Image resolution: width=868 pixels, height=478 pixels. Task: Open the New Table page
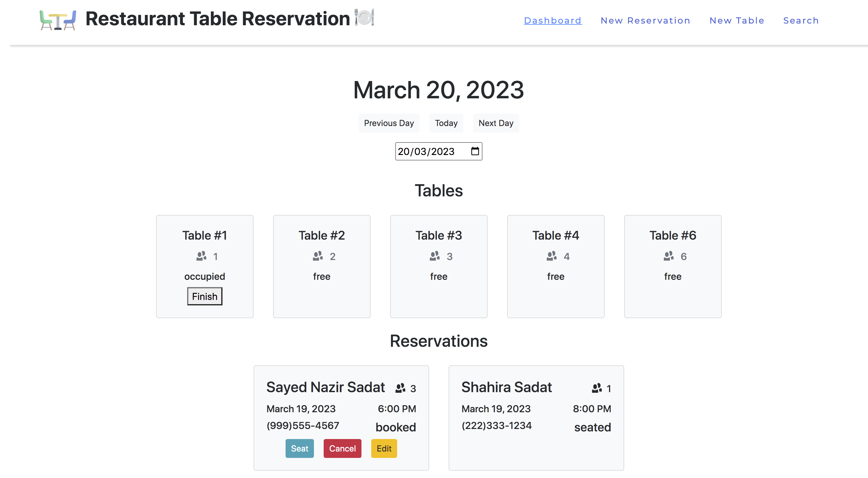[737, 20]
